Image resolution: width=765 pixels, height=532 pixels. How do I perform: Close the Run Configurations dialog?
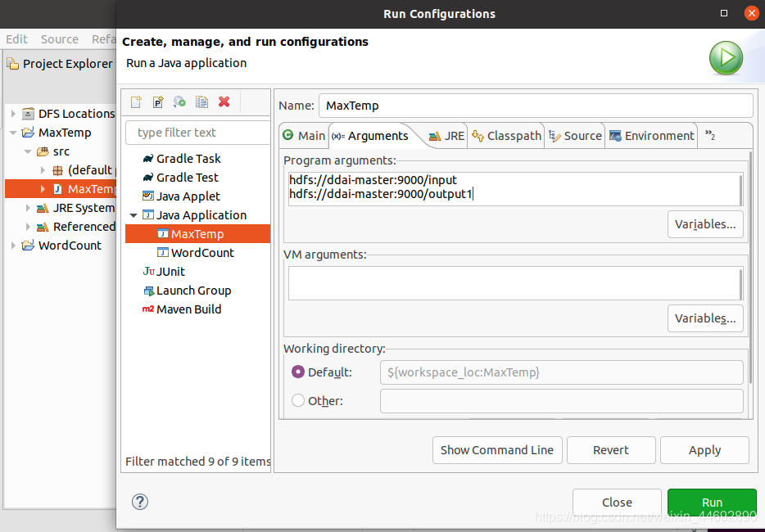pyautogui.click(x=617, y=503)
